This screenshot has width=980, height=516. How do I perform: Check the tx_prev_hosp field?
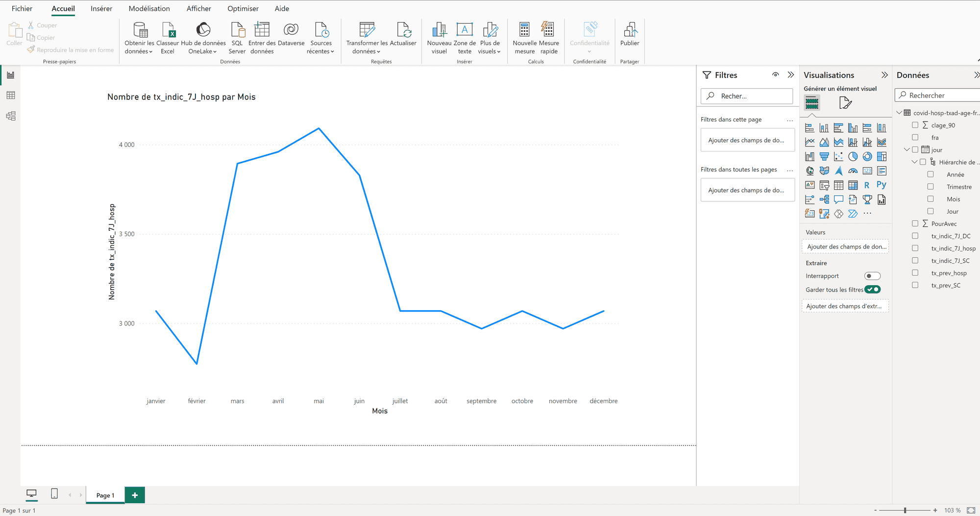click(x=915, y=272)
